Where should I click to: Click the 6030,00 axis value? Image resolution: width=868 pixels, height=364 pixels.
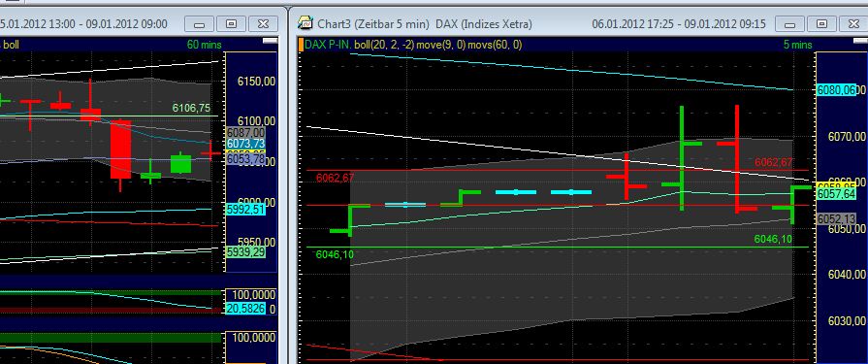[x=847, y=320]
